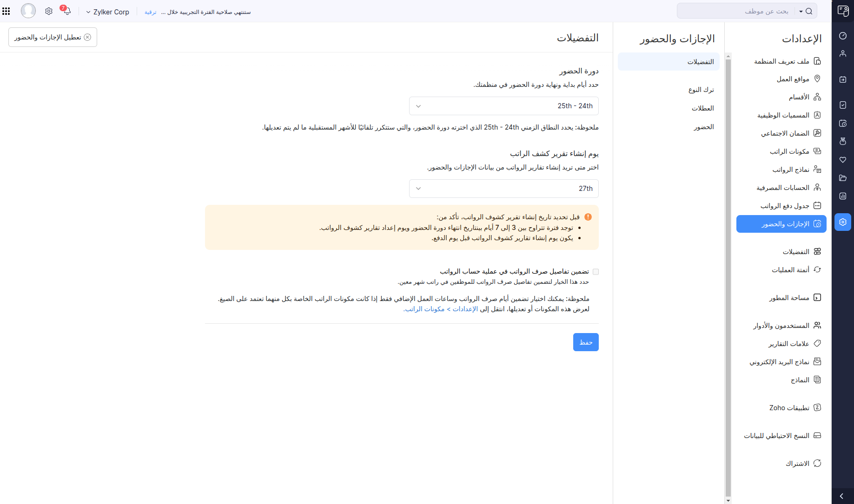This screenshot has height=504, width=854.
Task: Open the 27th payslip report day dropdown
Action: [503, 189]
